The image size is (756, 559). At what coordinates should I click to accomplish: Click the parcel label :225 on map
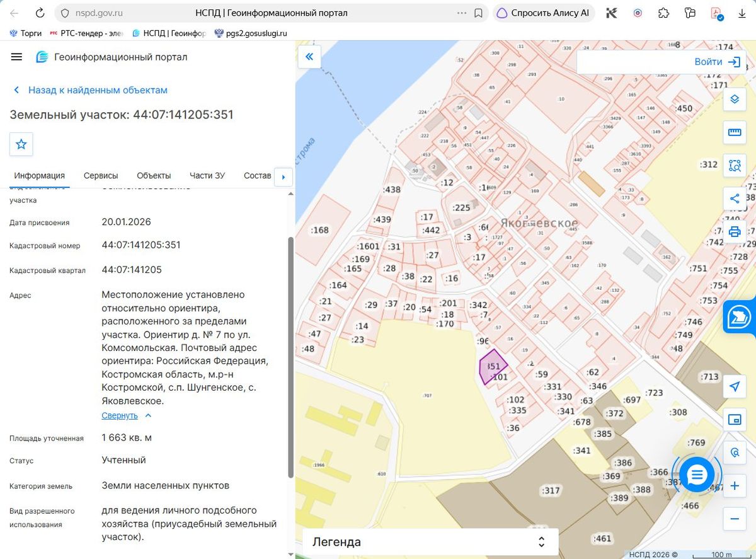[461, 207]
